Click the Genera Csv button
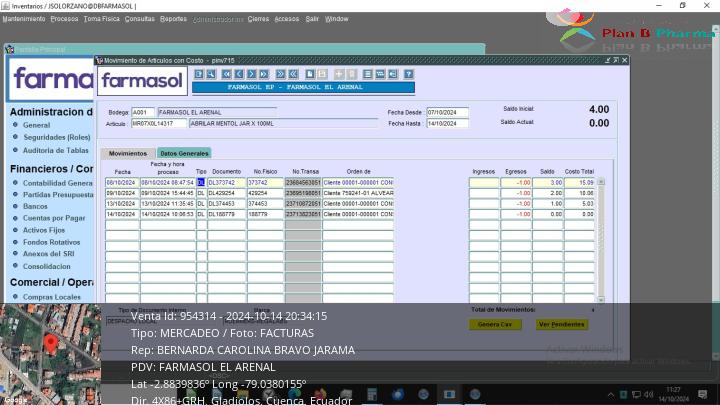This screenshot has width=720, height=405. coord(495,324)
